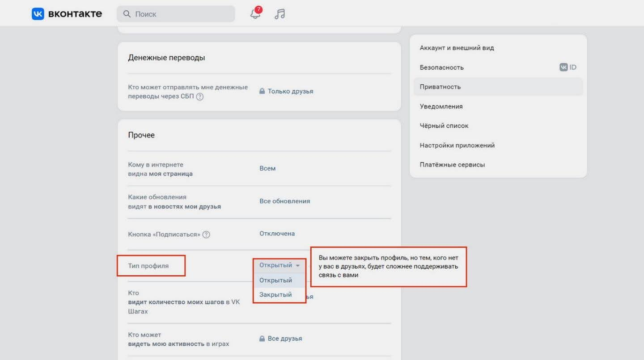Change Все друзья games activity setting
644x360 pixels.
285,339
